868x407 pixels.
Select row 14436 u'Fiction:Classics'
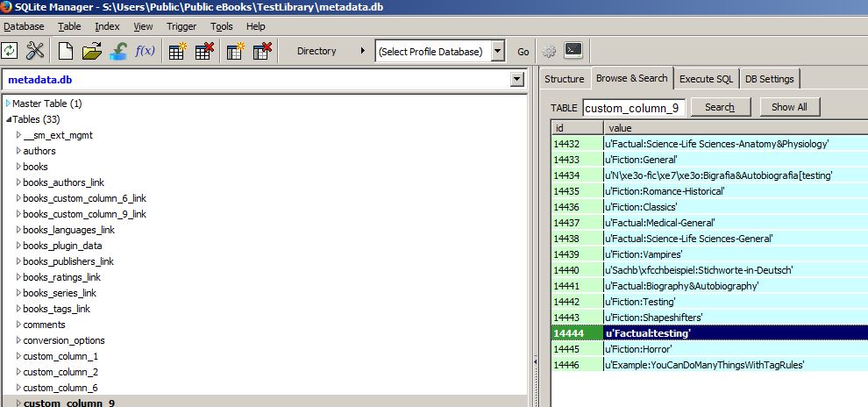click(709, 207)
